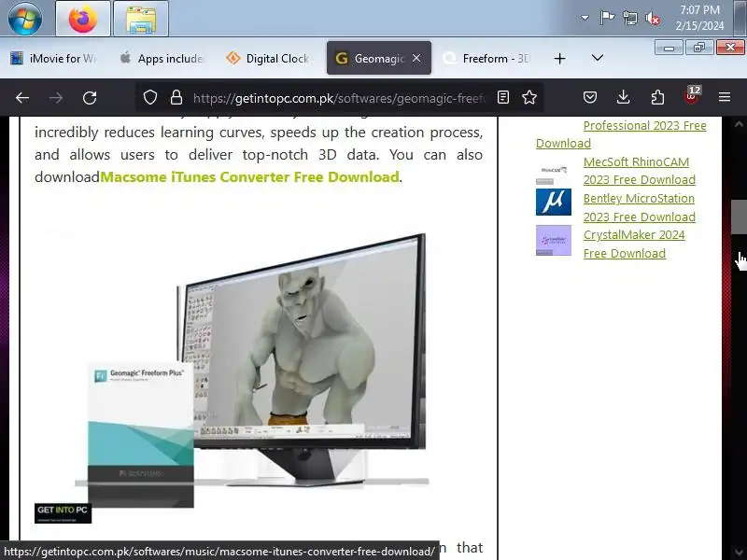
Task: Open the Firefox application menu
Action: click(725, 98)
